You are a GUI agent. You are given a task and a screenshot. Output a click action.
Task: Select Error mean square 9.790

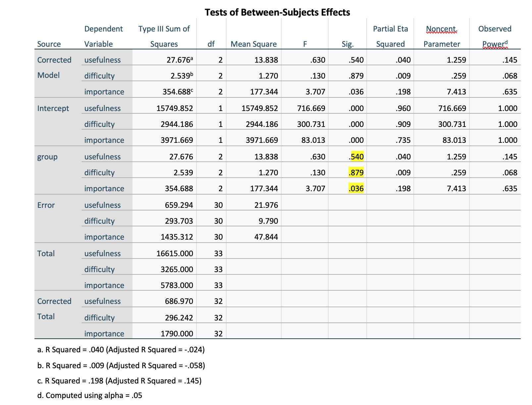(268, 221)
